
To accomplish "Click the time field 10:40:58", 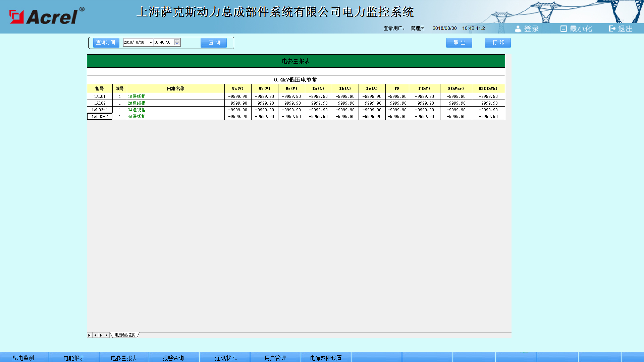I will [164, 43].
